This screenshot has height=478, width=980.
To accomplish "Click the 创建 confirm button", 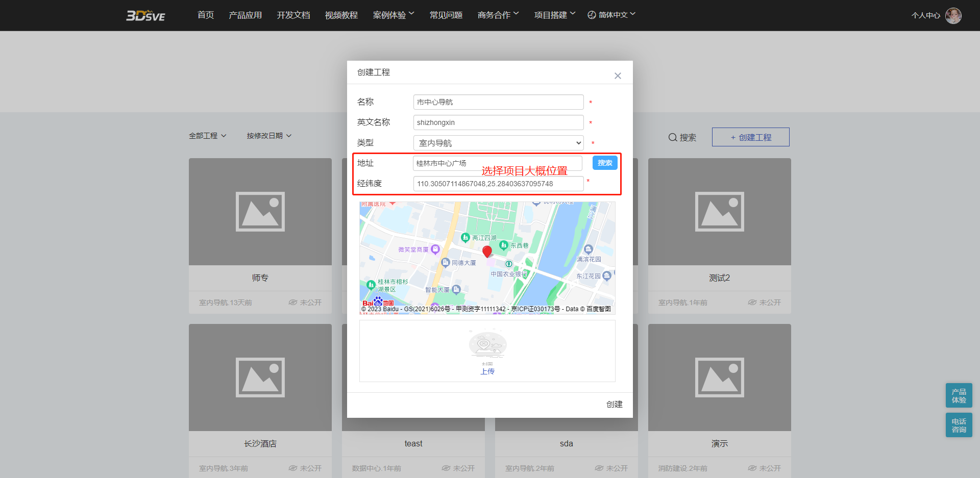I will [614, 404].
